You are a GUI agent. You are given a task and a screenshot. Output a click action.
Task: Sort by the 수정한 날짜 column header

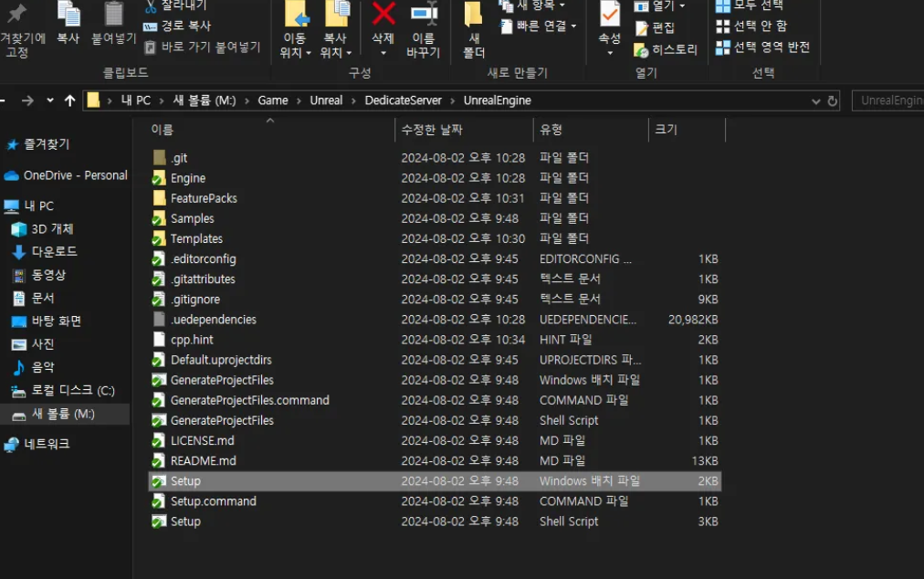click(431, 130)
